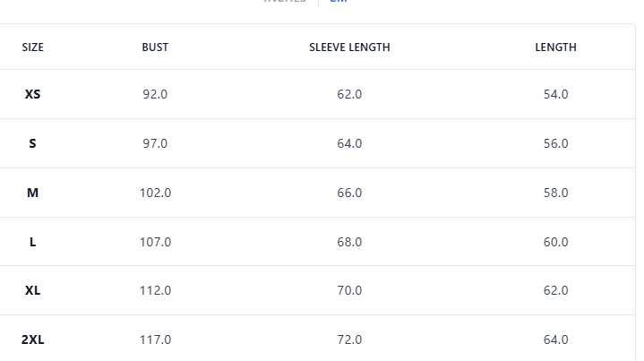Click the BUST column header
This screenshot has height=361, width=644.
tap(155, 47)
